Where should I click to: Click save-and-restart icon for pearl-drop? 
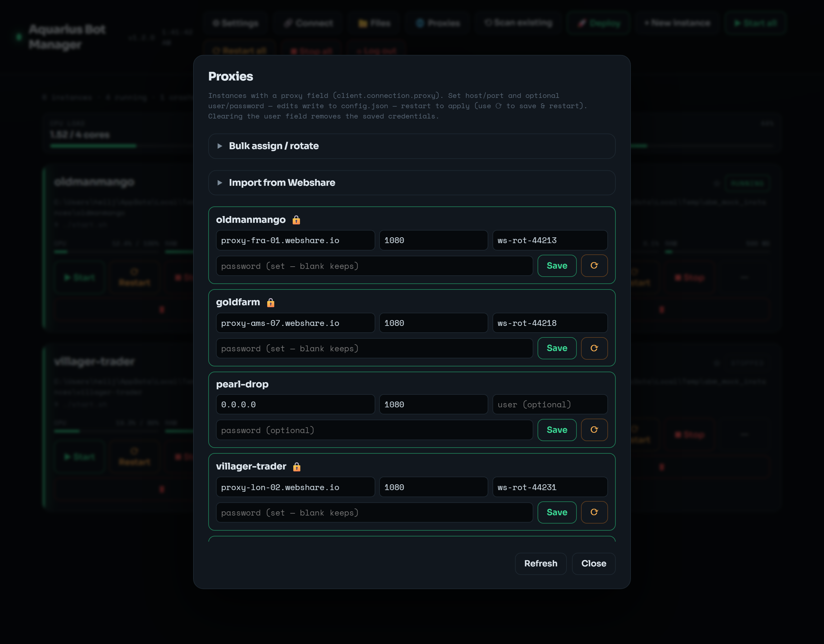[594, 430]
